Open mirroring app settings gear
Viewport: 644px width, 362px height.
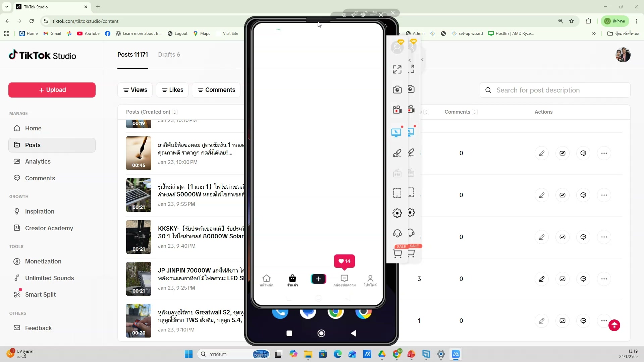coord(397,213)
